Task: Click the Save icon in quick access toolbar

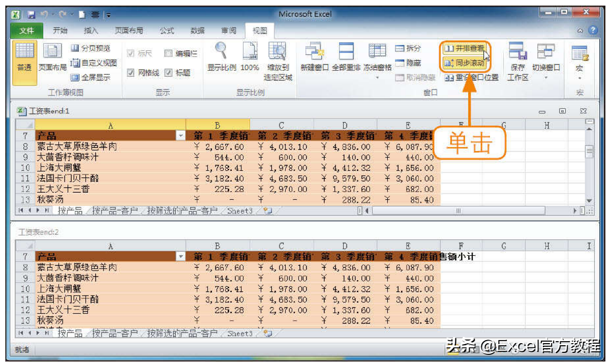Action: [32, 14]
